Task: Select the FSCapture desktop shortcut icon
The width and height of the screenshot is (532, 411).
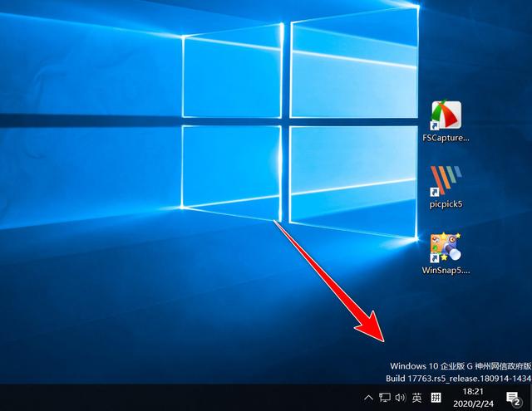Action: 446,115
